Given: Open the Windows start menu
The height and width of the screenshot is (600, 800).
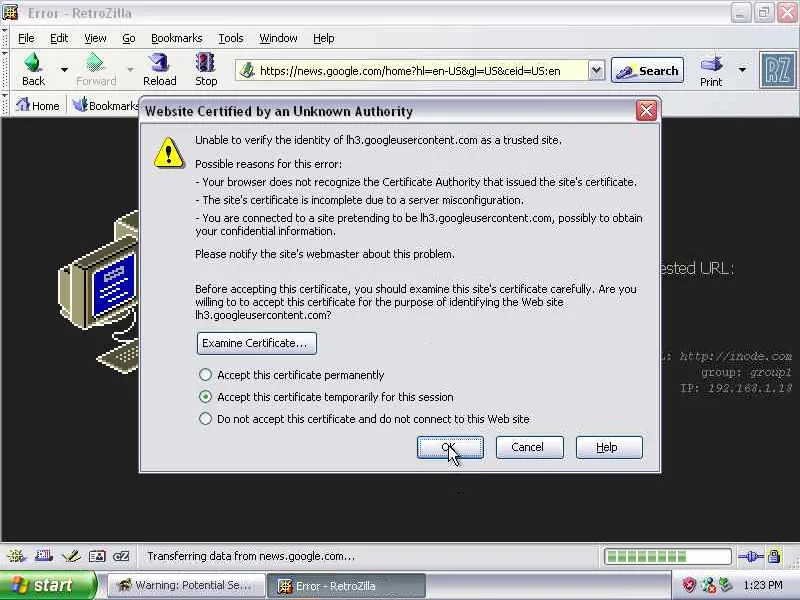Looking at the screenshot, I should [47, 585].
